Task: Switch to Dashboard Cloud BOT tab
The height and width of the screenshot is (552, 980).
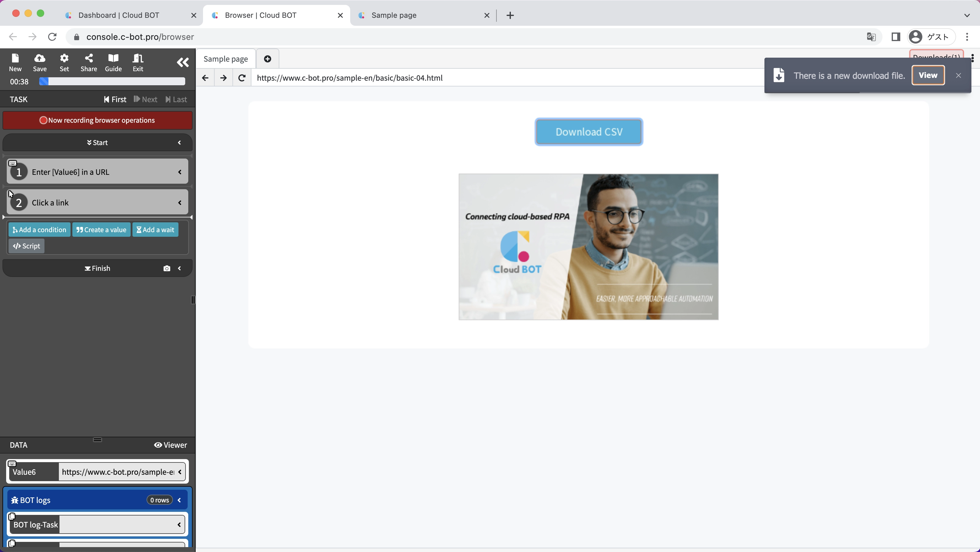Action: pyautogui.click(x=119, y=15)
